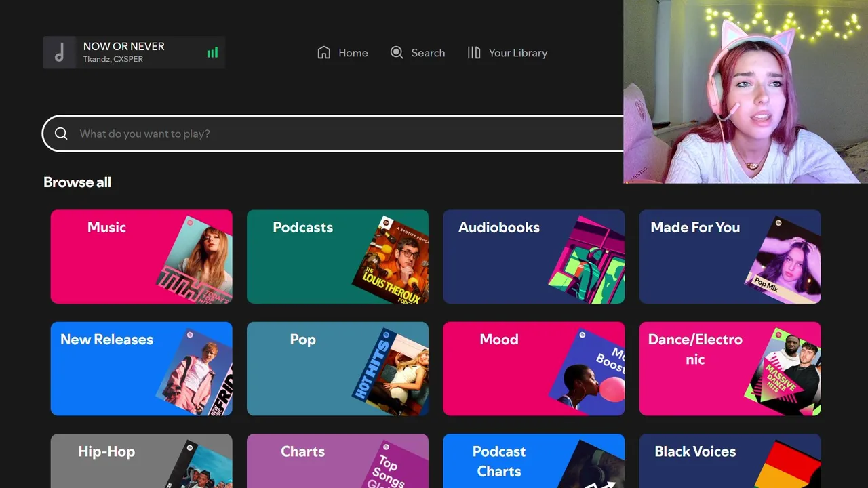Open Your Library tab
The width and height of the screenshot is (868, 488).
click(x=507, y=52)
